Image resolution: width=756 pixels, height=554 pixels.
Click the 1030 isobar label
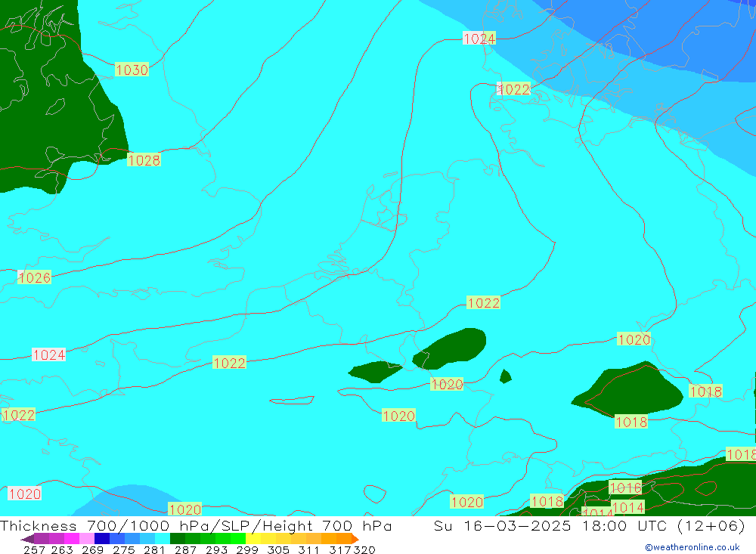point(132,70)
